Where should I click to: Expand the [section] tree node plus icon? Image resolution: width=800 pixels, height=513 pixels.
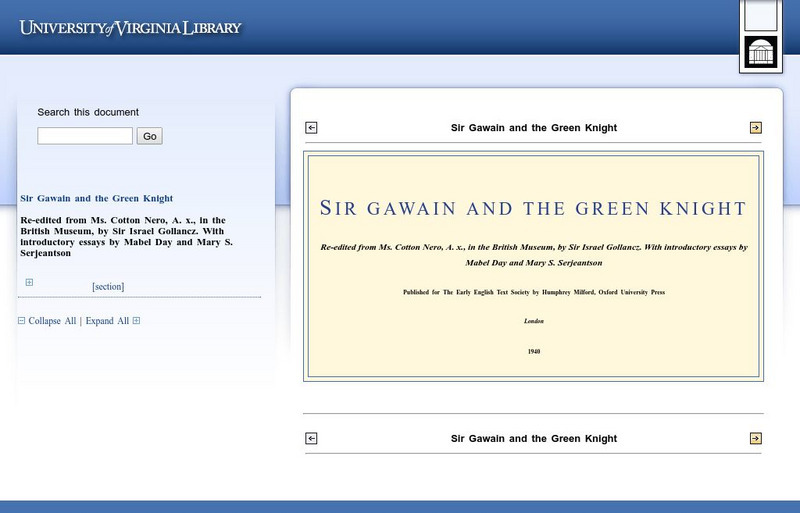click(29, 282)
